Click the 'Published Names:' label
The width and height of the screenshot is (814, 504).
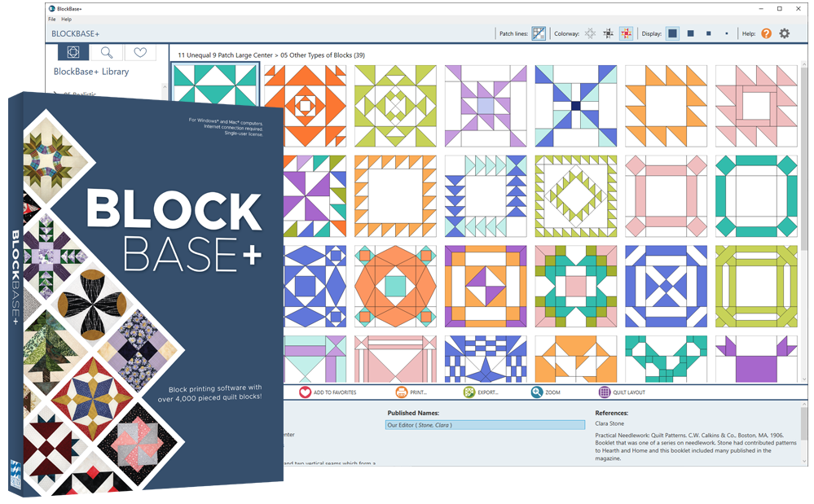pyautogui.click(x=413, y=414)
